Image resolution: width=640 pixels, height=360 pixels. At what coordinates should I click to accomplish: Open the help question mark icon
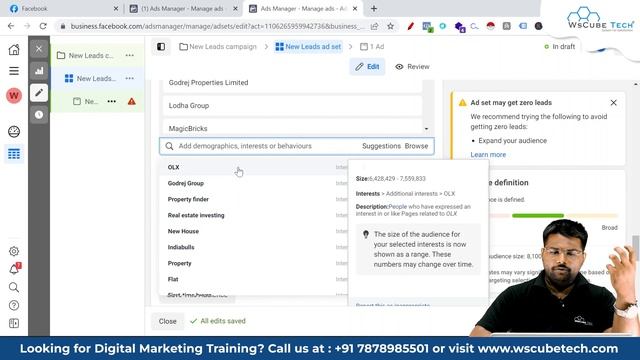click(14, 305)
